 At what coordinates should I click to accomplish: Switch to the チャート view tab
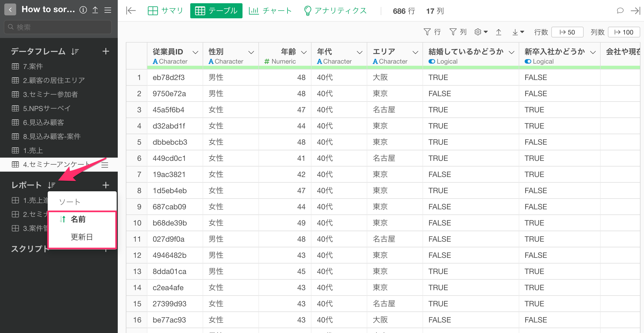pos(270,11)
